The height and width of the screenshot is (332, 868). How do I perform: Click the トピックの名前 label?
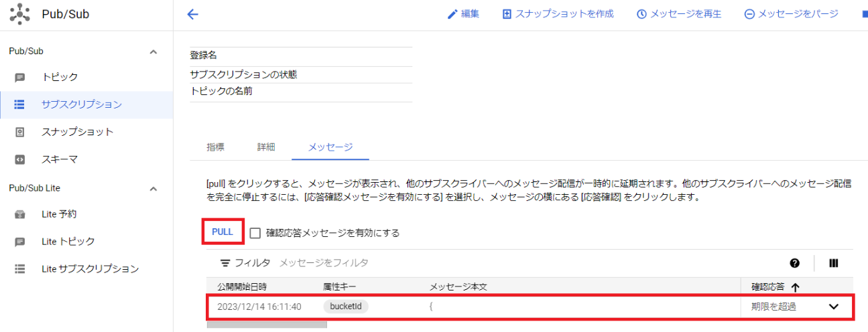(221, 91)
